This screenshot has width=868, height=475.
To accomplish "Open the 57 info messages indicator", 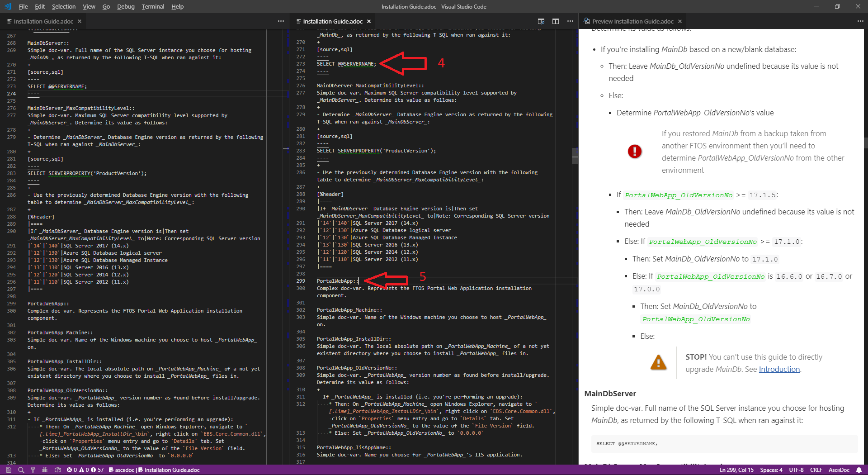I will 97,470.
